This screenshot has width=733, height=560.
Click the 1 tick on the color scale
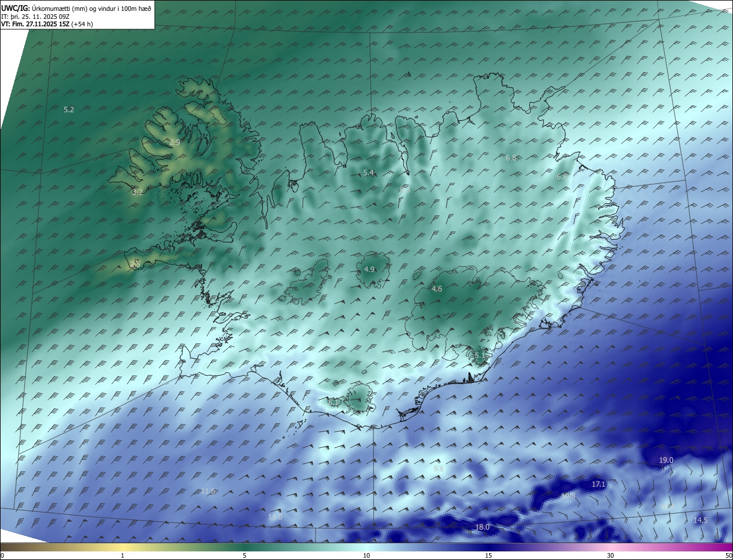click(123, 555)
